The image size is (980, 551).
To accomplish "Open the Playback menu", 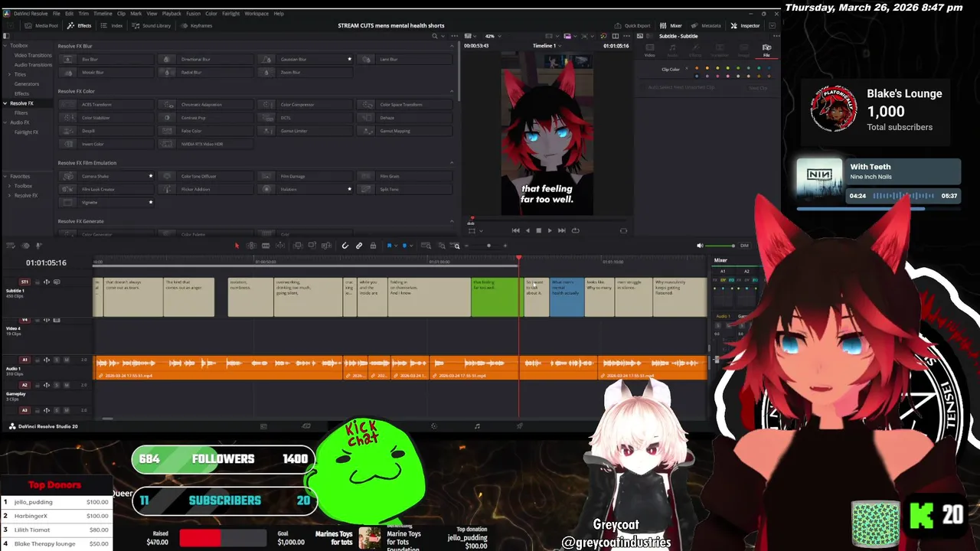I will tap(171, 13).
